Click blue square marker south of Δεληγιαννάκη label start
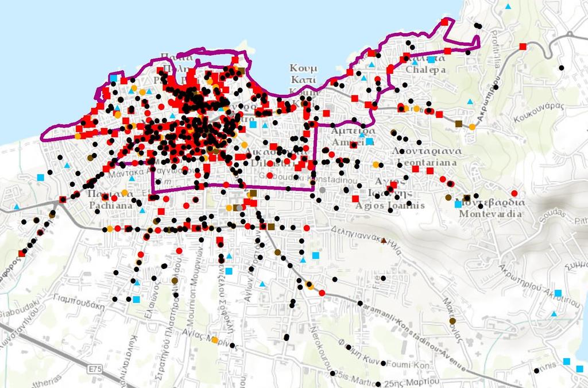 tap(316, 256)
